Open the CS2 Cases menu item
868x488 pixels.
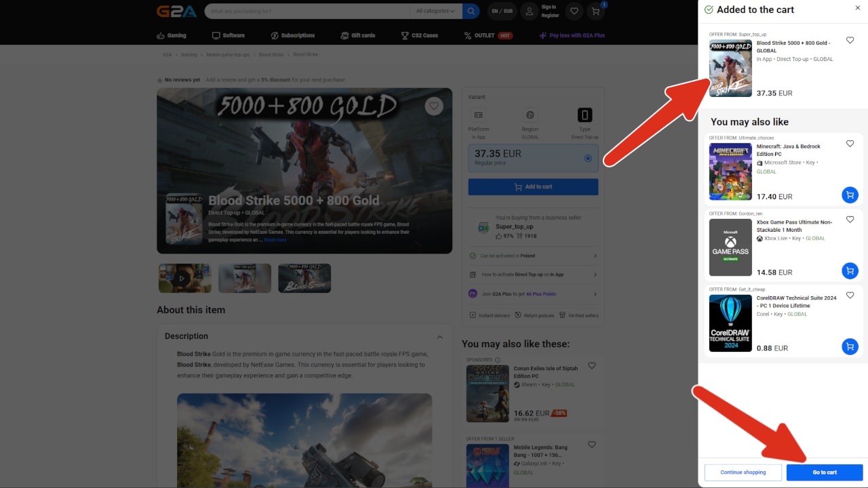[419, 35]
